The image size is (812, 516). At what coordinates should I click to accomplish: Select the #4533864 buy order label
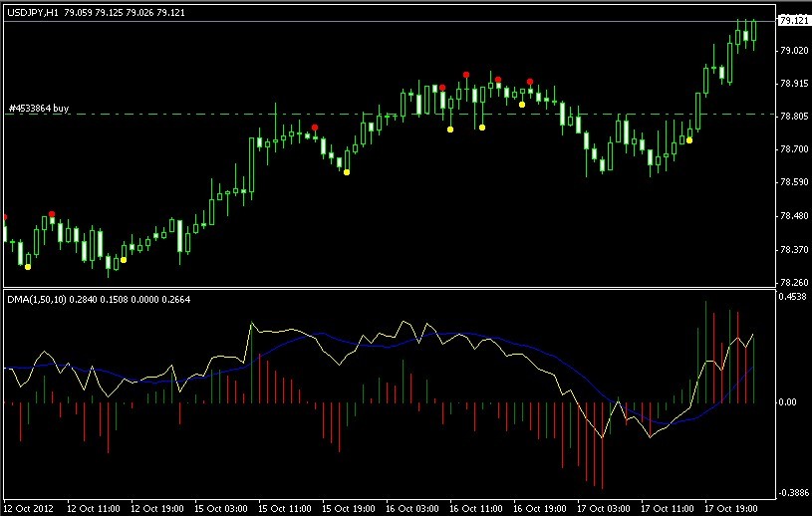click(39, 109)
